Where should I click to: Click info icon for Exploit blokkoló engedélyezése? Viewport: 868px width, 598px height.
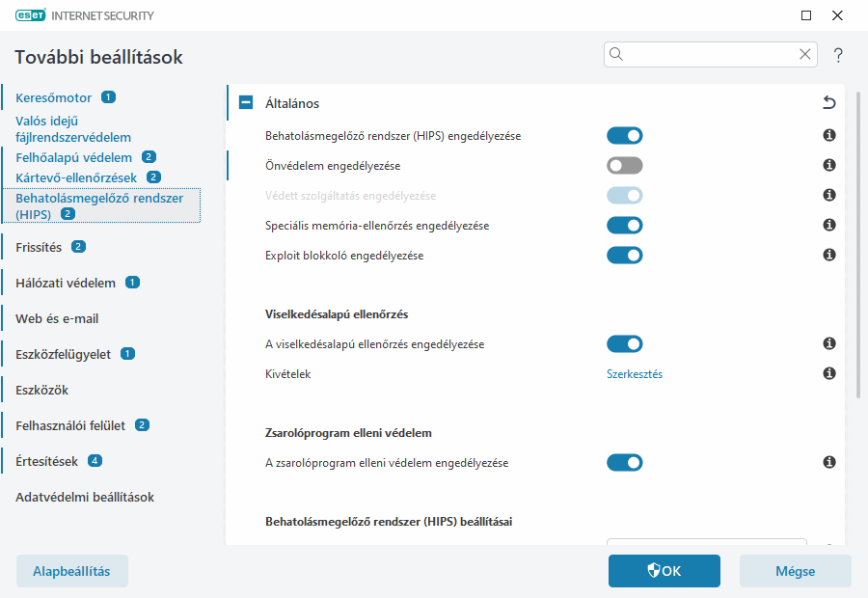(828, 256)
